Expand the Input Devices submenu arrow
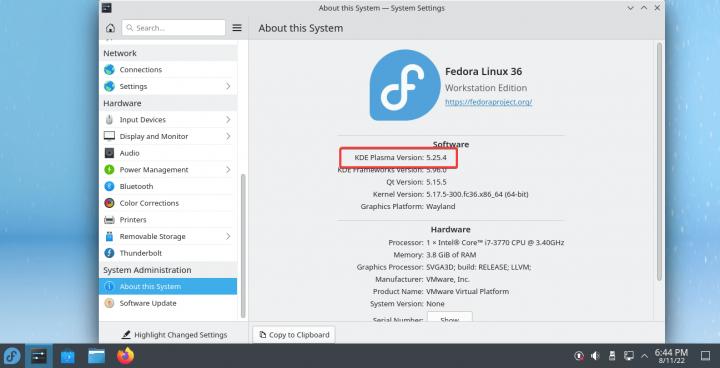 pos(228,119)
